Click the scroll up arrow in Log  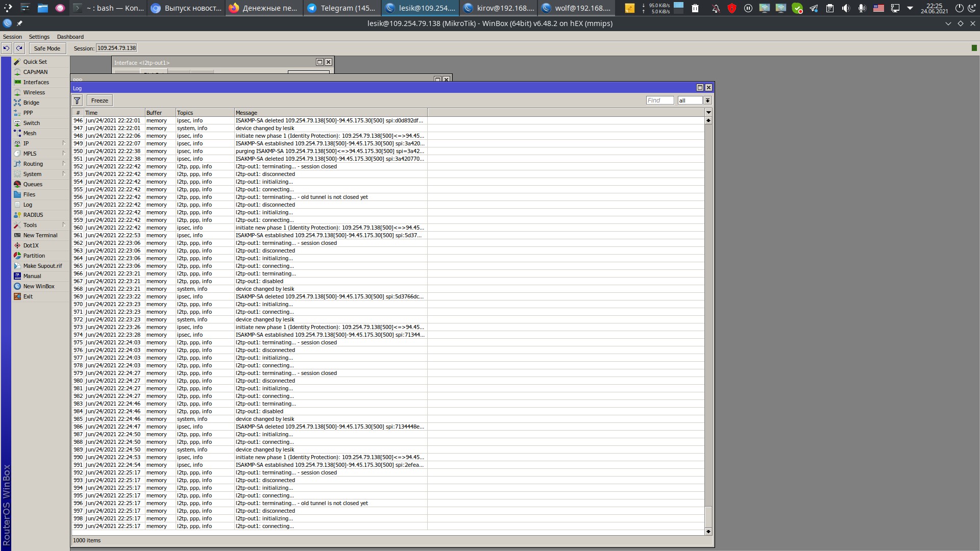click(708, 120)
